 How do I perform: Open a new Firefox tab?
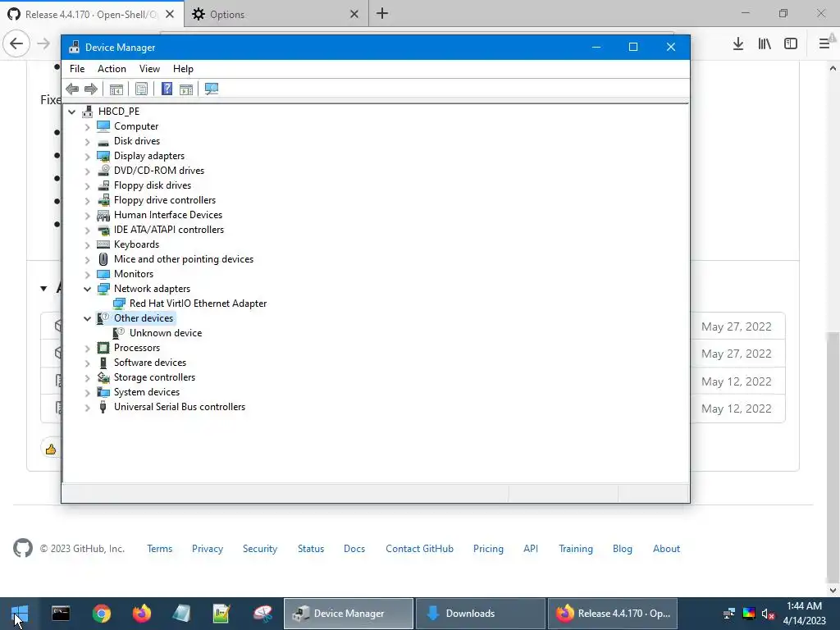coord(382,13)
